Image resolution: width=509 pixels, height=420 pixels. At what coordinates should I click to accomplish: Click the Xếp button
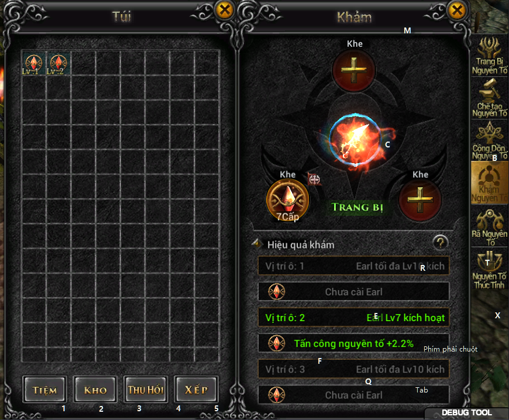pyautogui.click(x=196, y=390)
